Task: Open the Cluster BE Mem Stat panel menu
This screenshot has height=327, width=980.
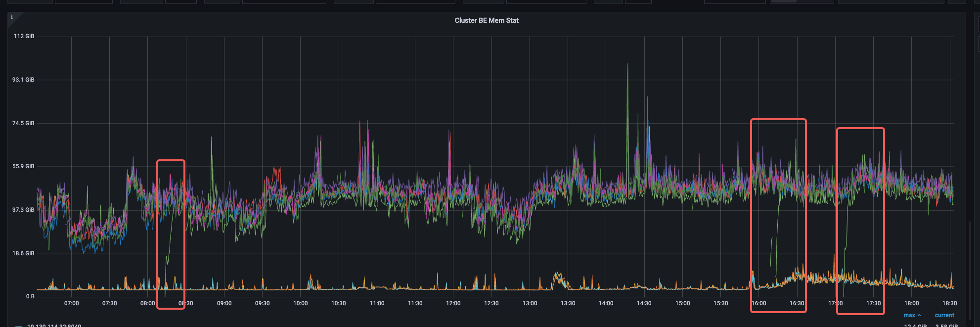Action: [x=487, y=20]
